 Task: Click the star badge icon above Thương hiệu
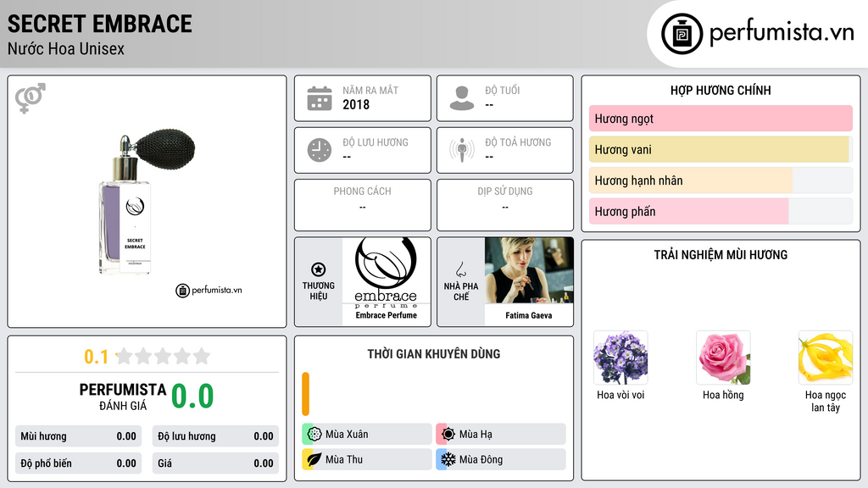(x=319, y=269)
